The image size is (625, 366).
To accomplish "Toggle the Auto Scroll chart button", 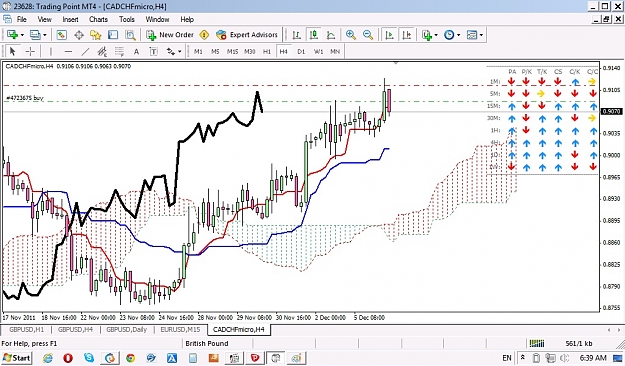I will point(389,35).
